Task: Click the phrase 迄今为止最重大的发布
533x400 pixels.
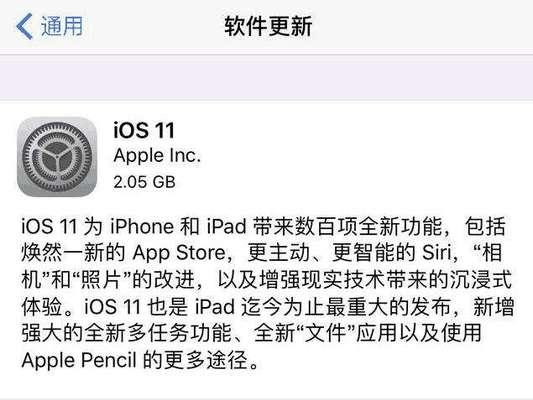Action: pos(346,307)
